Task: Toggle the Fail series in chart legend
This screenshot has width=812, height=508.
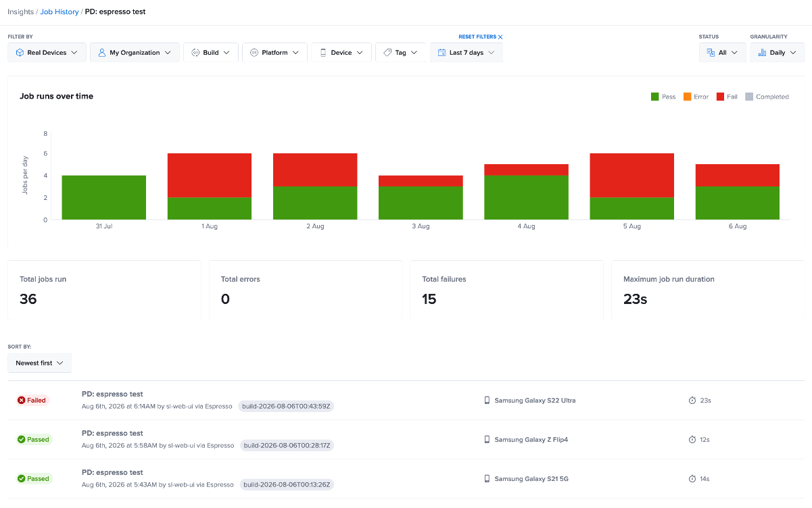Action: click(x=727, y=97)
